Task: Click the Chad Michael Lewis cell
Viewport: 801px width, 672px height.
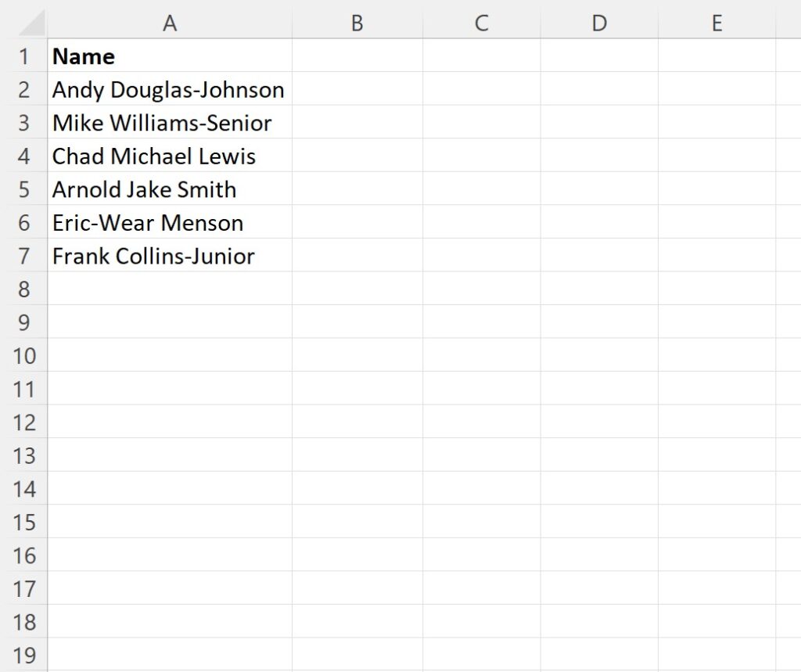Action: coord(170,156)
